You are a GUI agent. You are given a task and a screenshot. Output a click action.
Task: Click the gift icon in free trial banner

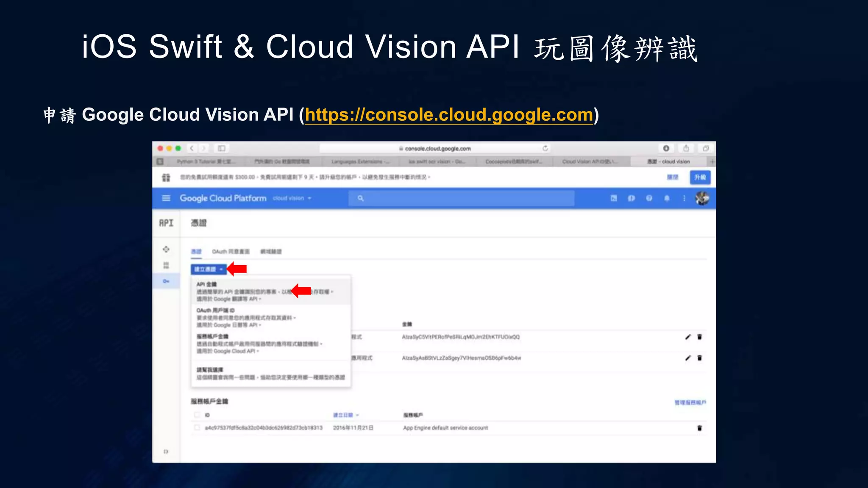pyautogui.click(x=166, y=177)
